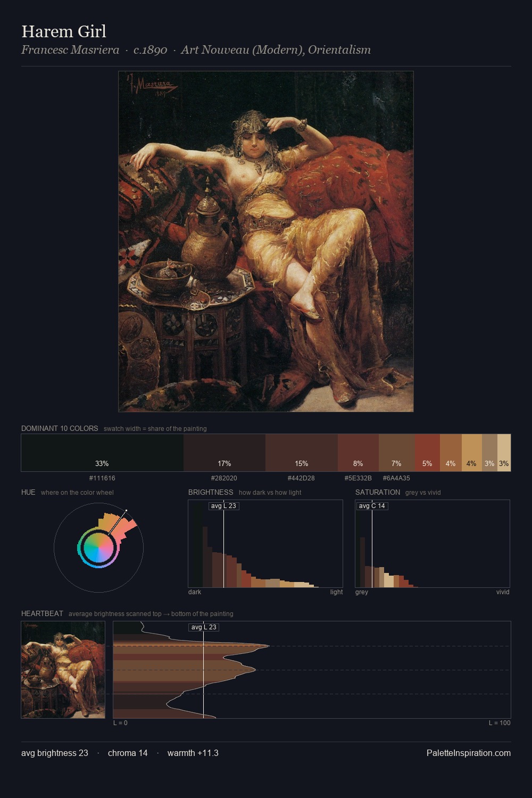This screenshot has height=798, width=532.
Task: Click the HUE section heading
Action: [28, 492]
